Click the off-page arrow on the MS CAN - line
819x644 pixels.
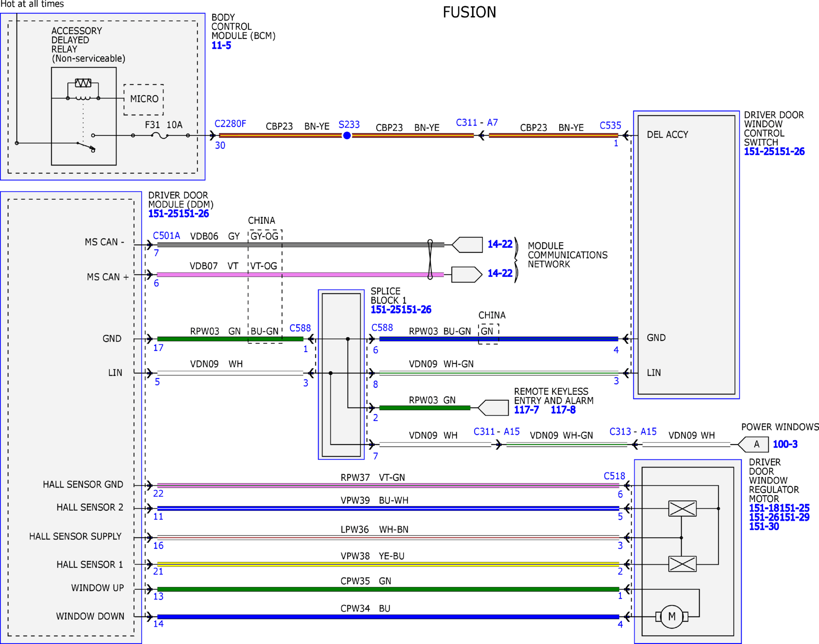467,245
